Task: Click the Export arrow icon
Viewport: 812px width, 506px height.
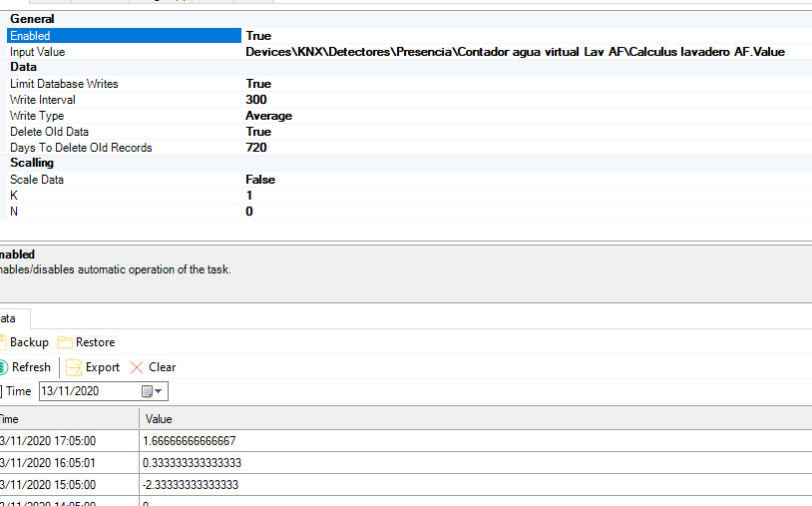Action: [74, 367]
